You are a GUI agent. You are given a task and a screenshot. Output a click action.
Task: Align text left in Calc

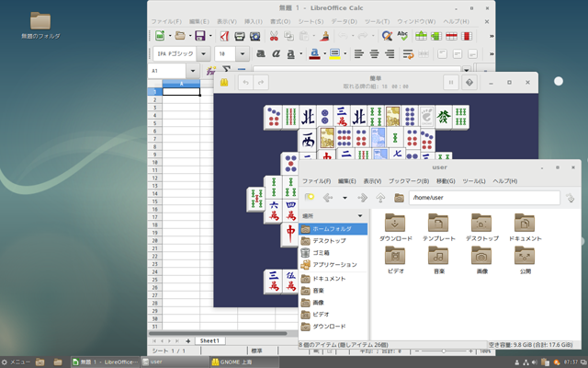(359, 53)
